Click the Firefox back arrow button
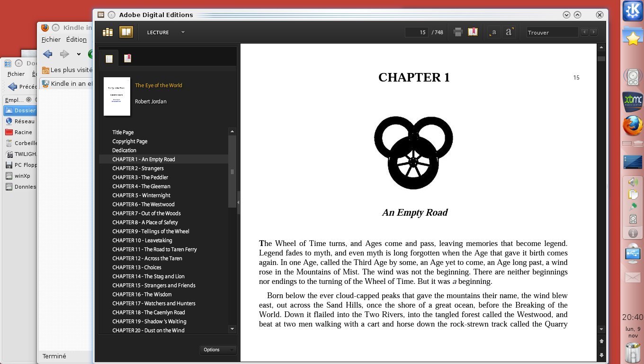The width and height of the screenshot is (644, 364). pyautogui.click(x=47, y=54)
